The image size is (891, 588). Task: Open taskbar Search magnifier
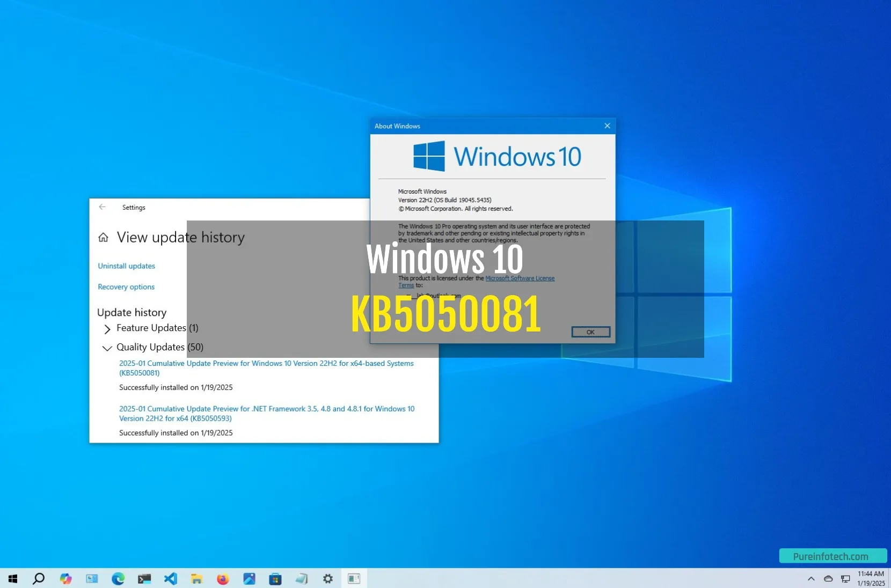coord(39,578)
